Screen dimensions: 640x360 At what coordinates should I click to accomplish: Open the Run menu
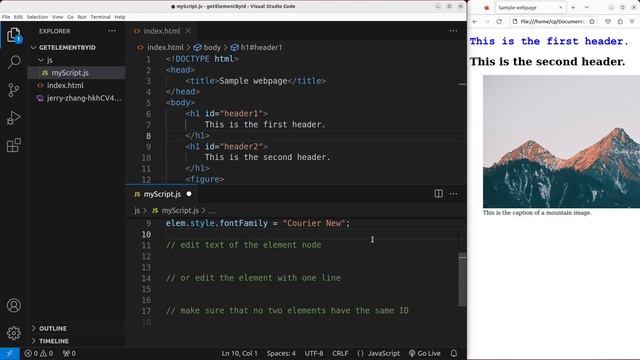click(x=82, y=17)
